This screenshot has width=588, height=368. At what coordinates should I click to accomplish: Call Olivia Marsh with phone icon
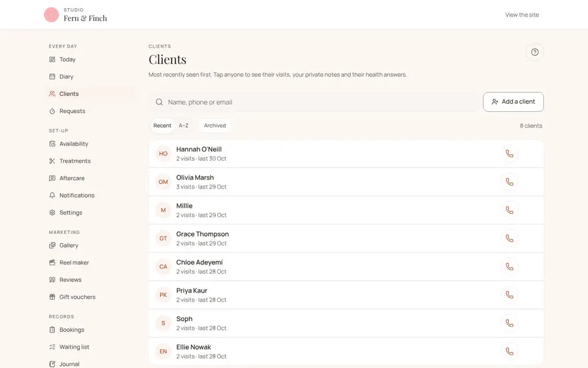coord(509,182)
